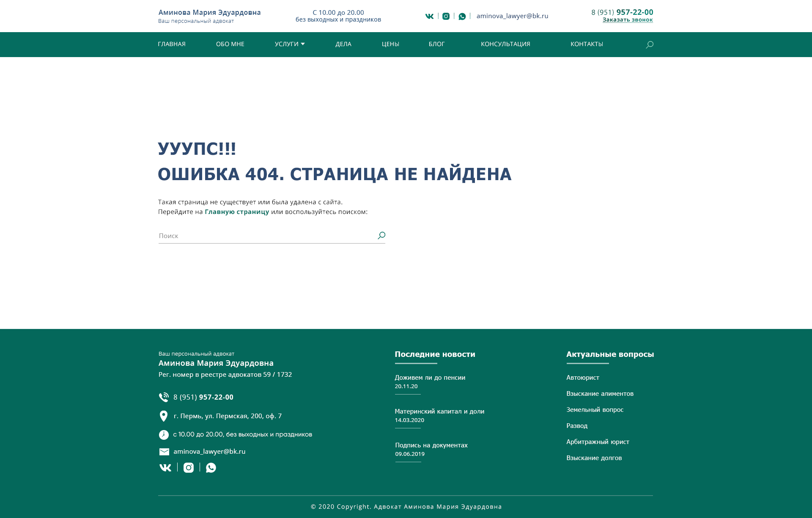Screen dimensions: 812x518
Task: Click footer registry number text 59 / 1732
Action: click(x=277, y=375)
